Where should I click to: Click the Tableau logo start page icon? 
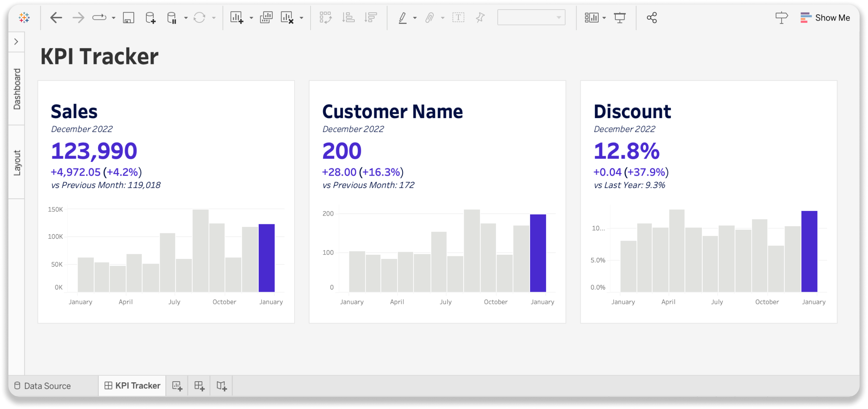click(x=24, y=18)
